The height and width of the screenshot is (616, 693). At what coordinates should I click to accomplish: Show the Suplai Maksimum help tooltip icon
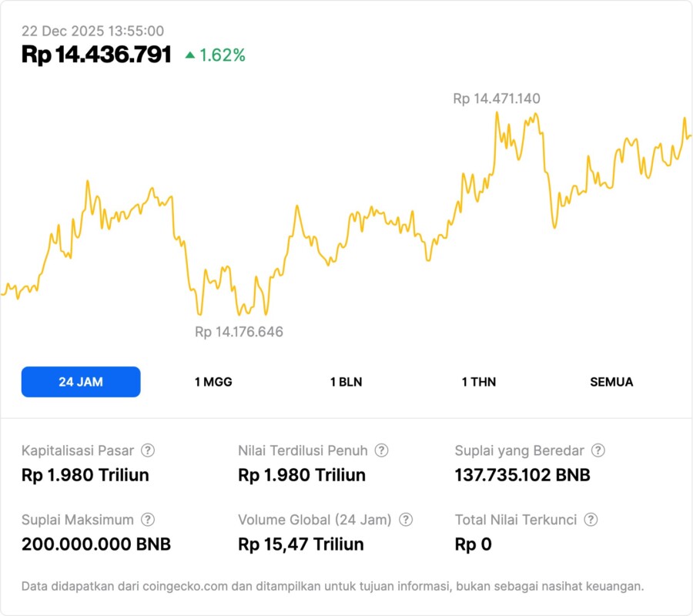[148, 520]
